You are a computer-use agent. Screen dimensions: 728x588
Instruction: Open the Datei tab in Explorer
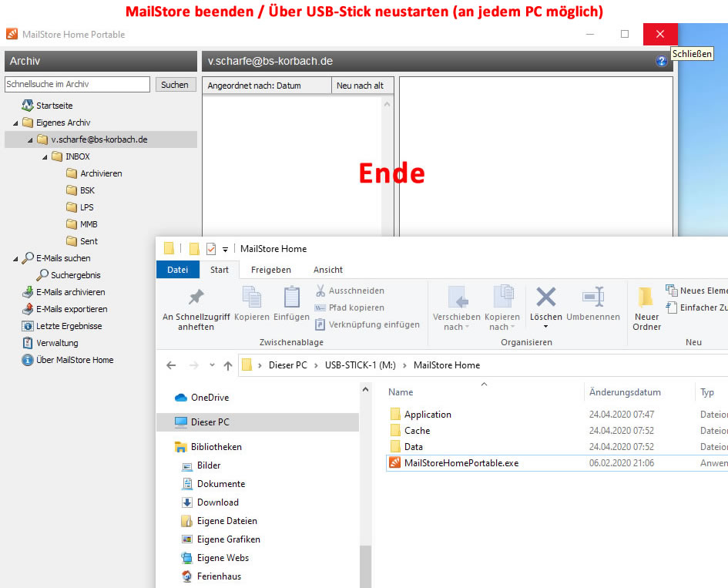(178, 270)
